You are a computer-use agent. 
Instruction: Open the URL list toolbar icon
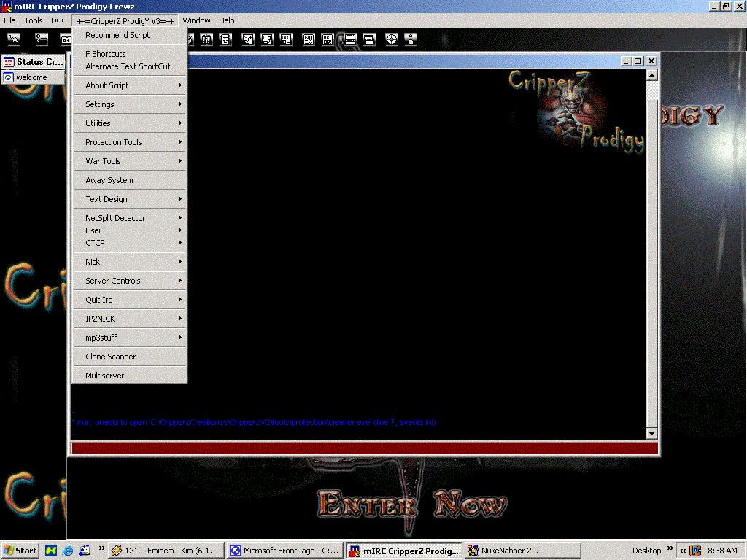328,39
